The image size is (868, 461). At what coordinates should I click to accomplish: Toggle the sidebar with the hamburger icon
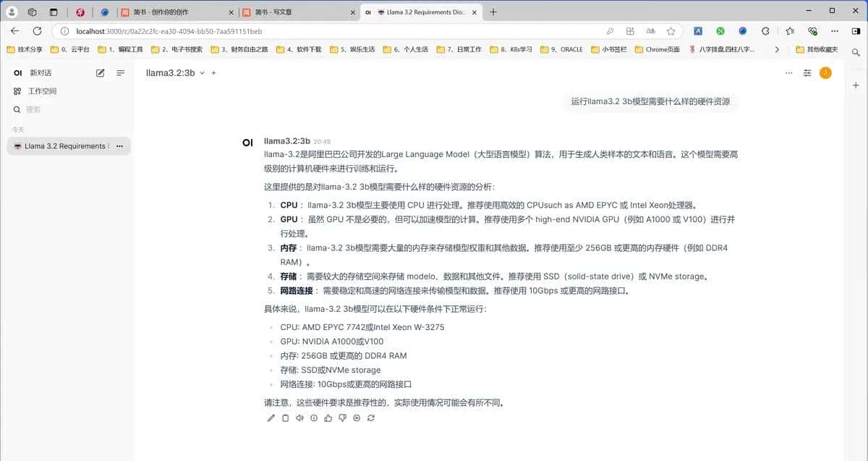point(120,72)
